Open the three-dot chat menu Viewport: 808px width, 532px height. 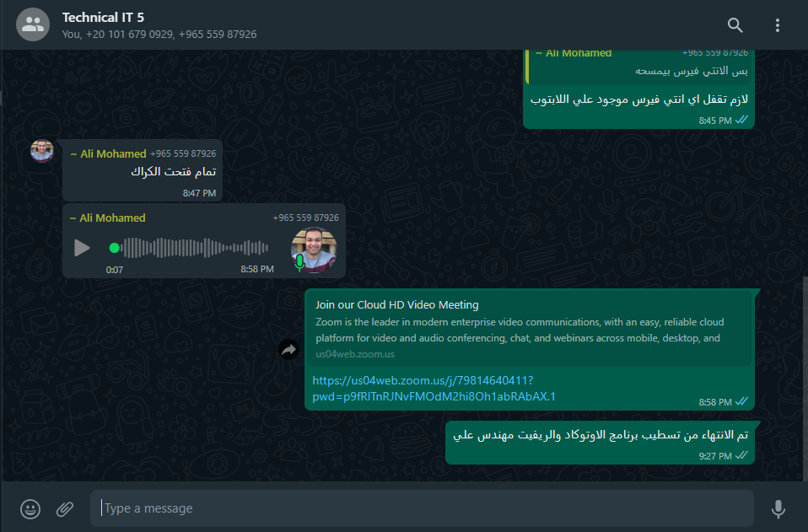777,25
